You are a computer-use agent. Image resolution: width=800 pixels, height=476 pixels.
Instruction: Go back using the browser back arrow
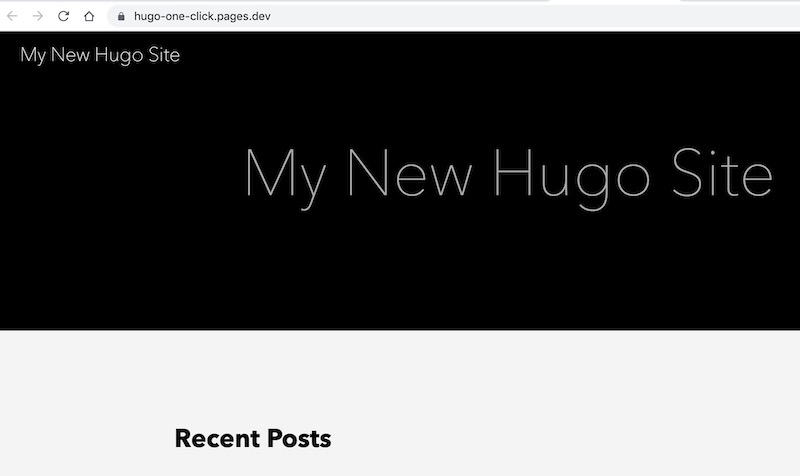point(12,16)
